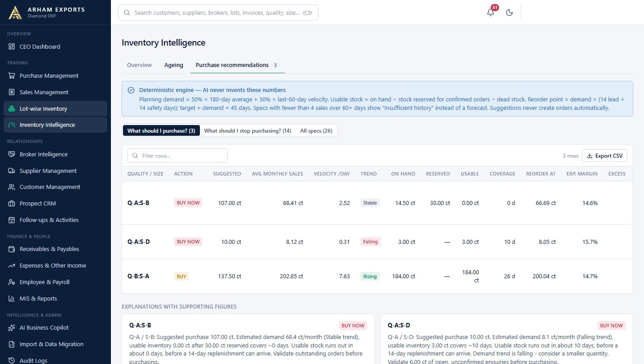Click the 107.00 ct suggested value

(229, 203)
